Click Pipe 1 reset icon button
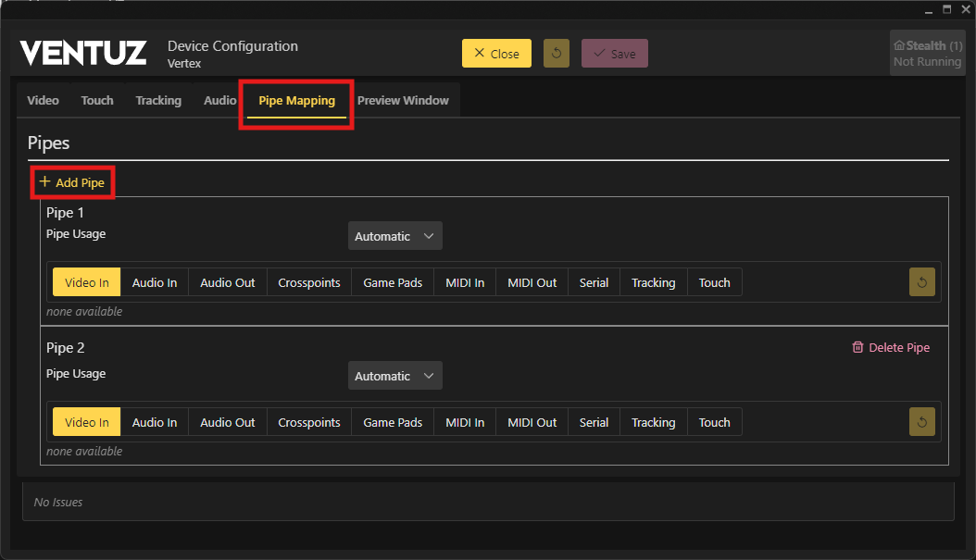The image size is (976, 560). (x=921, y=282)
